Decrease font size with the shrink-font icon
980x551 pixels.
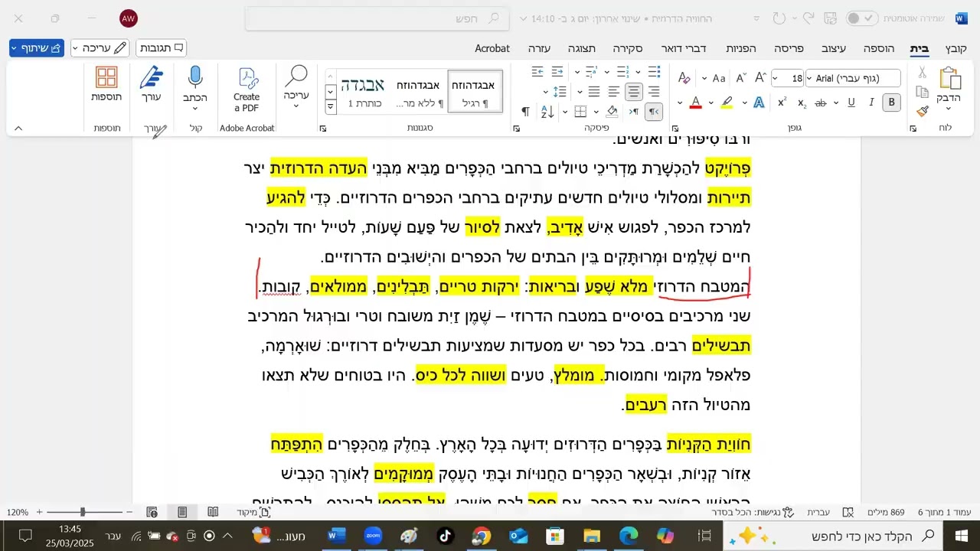click(740, 78)
